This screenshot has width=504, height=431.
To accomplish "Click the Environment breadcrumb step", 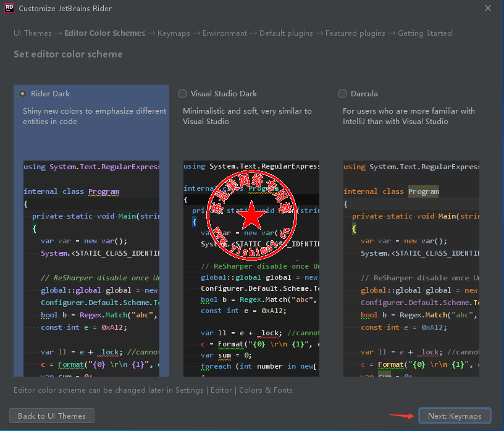I will [225, 33].
